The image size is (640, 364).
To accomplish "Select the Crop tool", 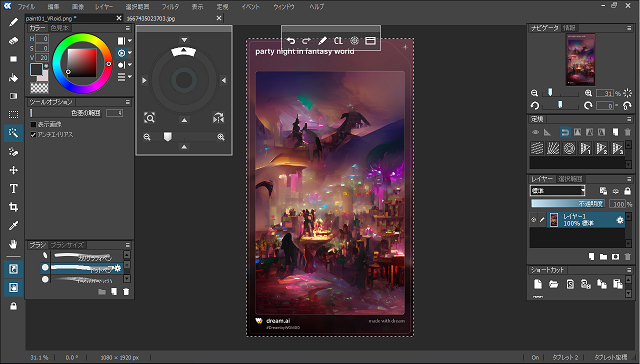I will pos(13,207).
